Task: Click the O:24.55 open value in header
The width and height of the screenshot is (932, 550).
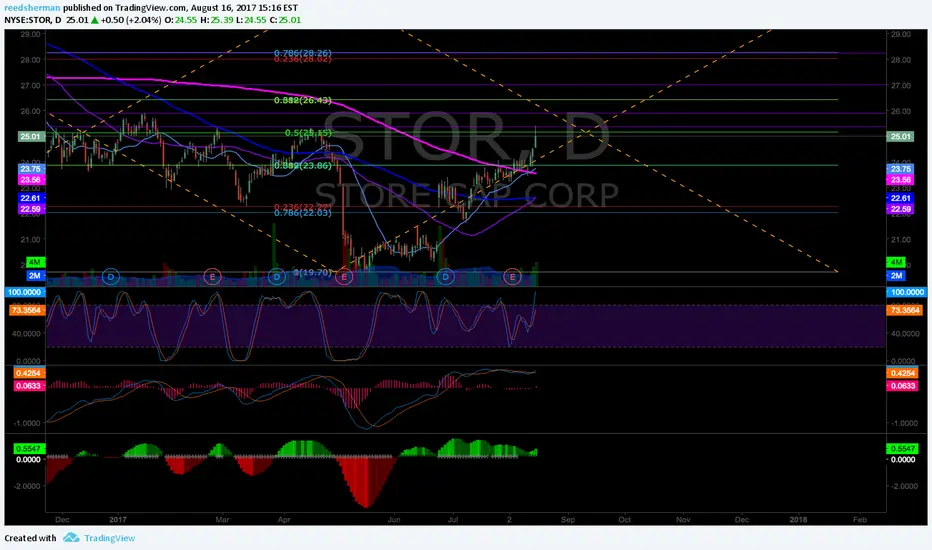Action: (x=181, y=20)
